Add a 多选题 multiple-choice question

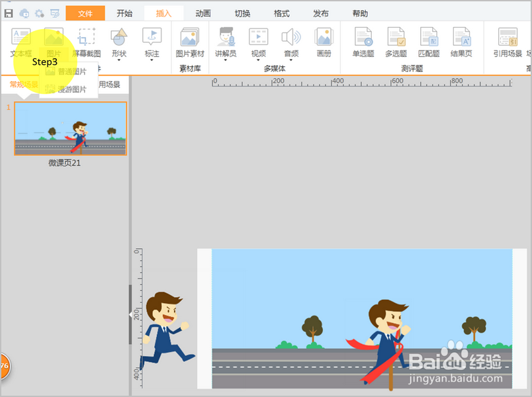(x=396, y=43)
